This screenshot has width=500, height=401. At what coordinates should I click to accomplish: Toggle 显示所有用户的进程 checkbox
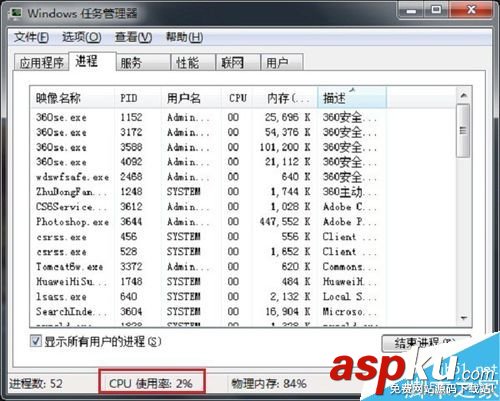(36, 341)
